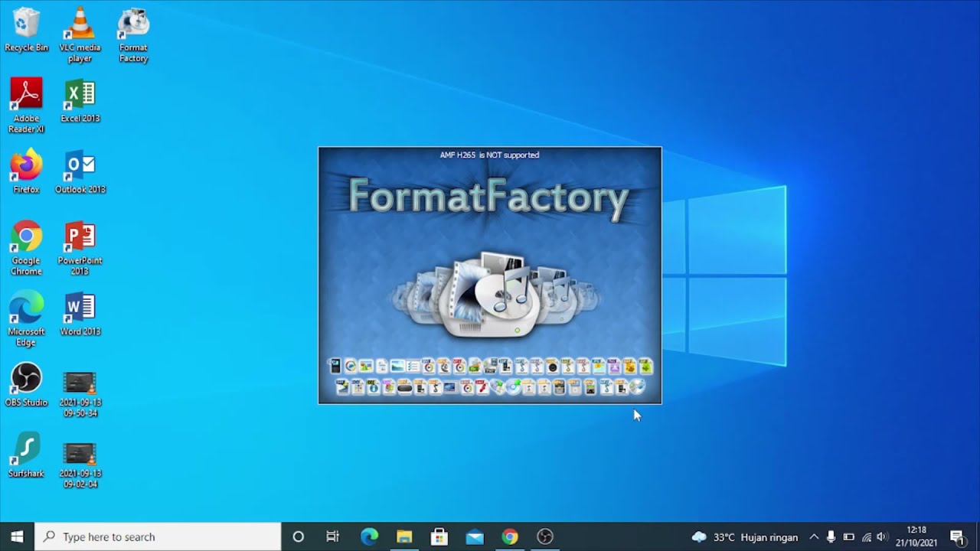Viewport: 980px width, 551px height.
Task: Show hidden system tray icons
Action: 814,537
